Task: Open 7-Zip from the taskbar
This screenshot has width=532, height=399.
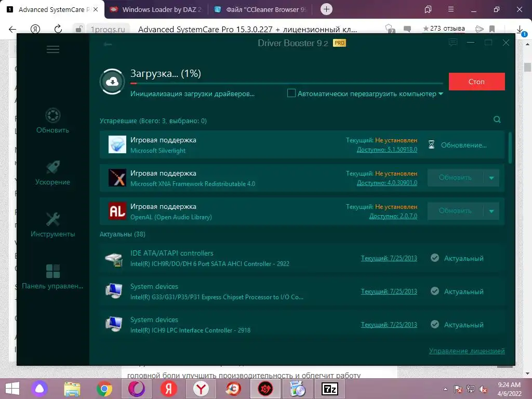Action: [330, 389]
